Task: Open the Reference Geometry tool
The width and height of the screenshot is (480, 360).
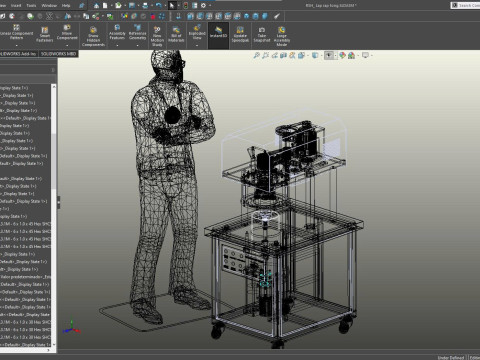Action: click(x=137, y=32)
